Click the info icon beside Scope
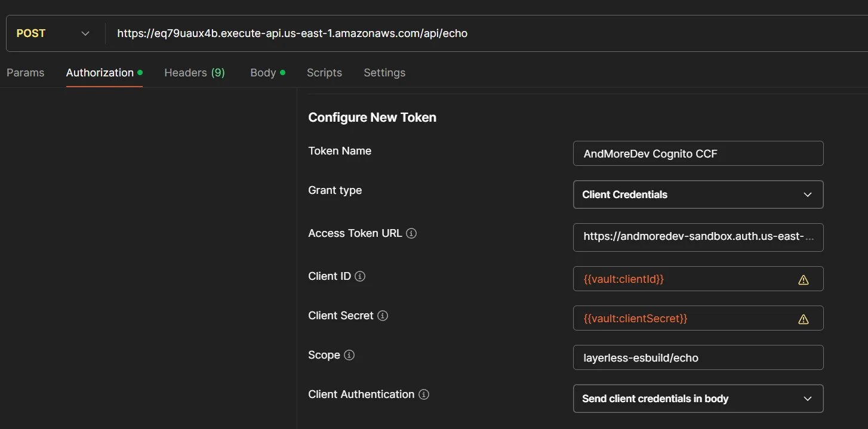Screen dimensions: 868x429 (349, 355)
